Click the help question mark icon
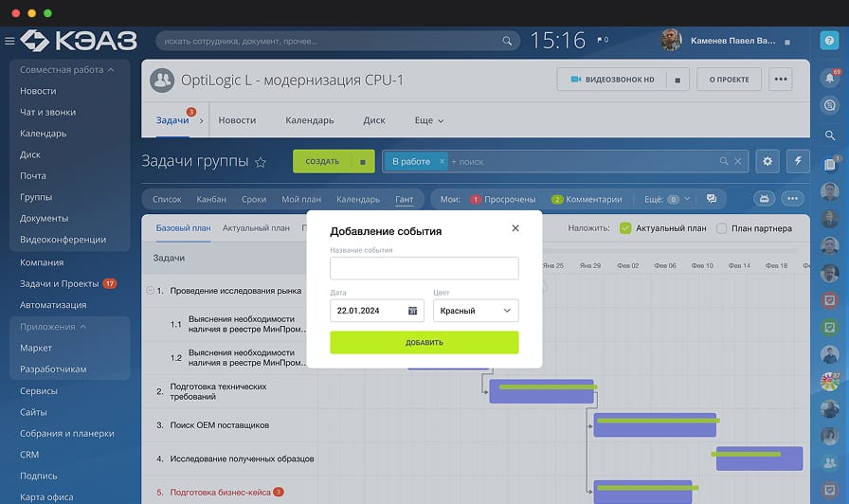The height and width of the screenshot is (504, 849). click(x=829, y=40)
